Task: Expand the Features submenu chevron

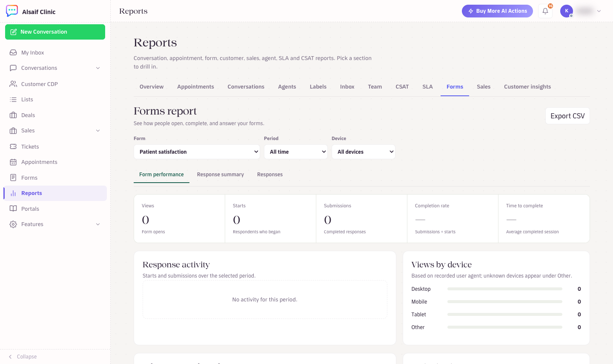Action: point(98,224)
